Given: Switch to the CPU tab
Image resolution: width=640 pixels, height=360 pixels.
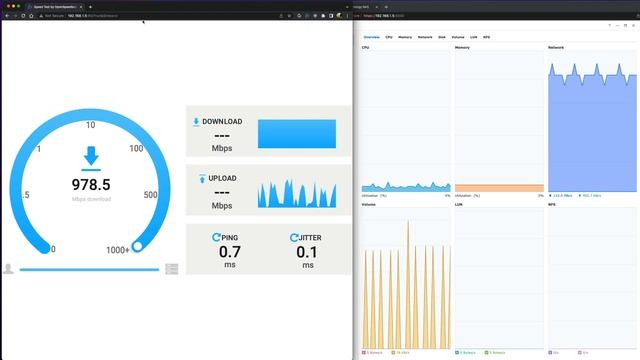Looking at the screenshot, I should click(x=389, y=37).
